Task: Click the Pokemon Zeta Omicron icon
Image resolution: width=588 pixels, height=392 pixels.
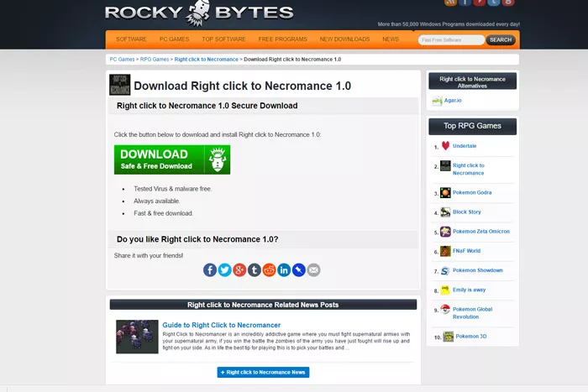Action: tap(445, 232)
